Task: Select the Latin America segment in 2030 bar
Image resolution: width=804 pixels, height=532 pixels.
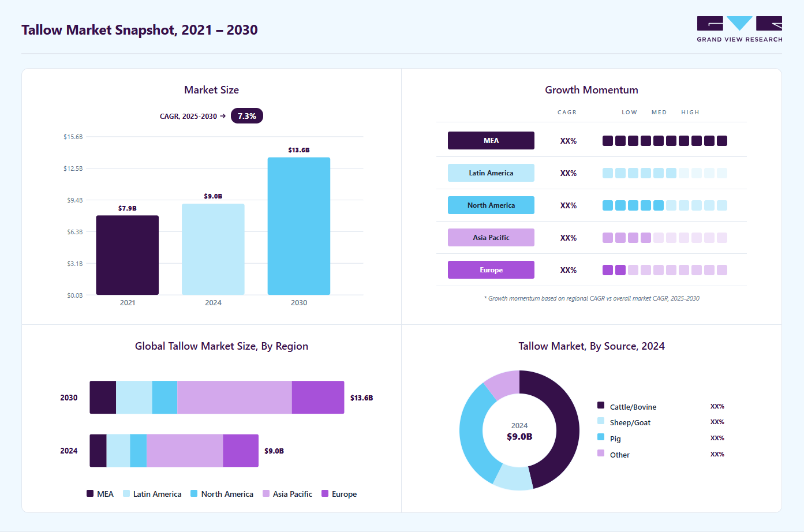Action: 134,398
